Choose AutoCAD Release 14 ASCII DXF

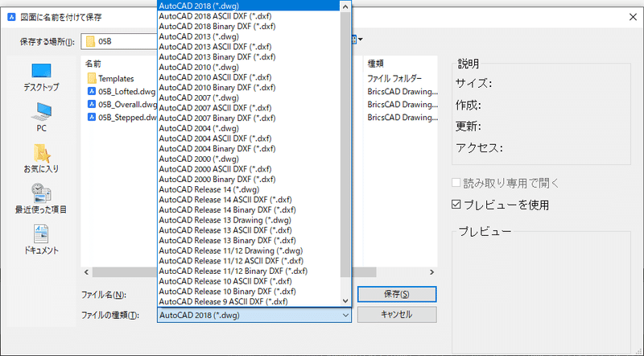[249, 200]
